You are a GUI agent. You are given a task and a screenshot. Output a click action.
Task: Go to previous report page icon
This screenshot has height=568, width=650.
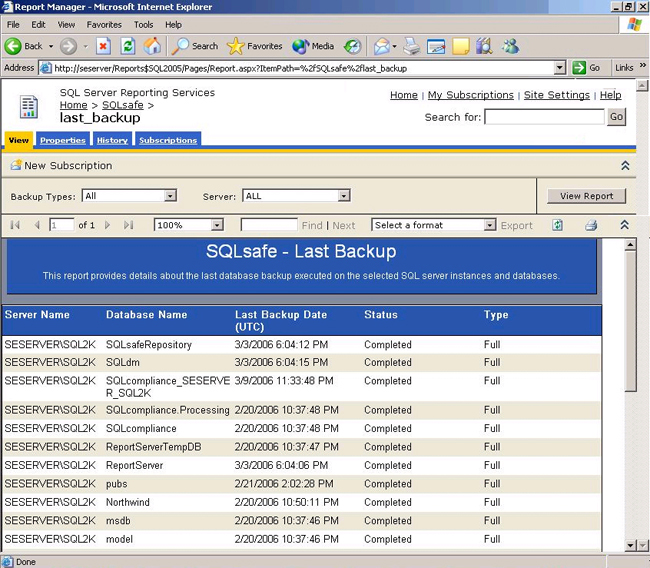click(x=37, y=225)
